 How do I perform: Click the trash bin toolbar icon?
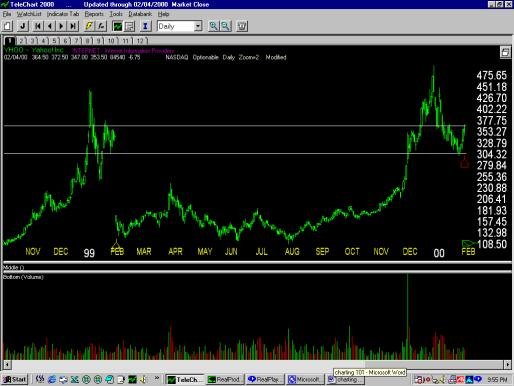(242, 26)
